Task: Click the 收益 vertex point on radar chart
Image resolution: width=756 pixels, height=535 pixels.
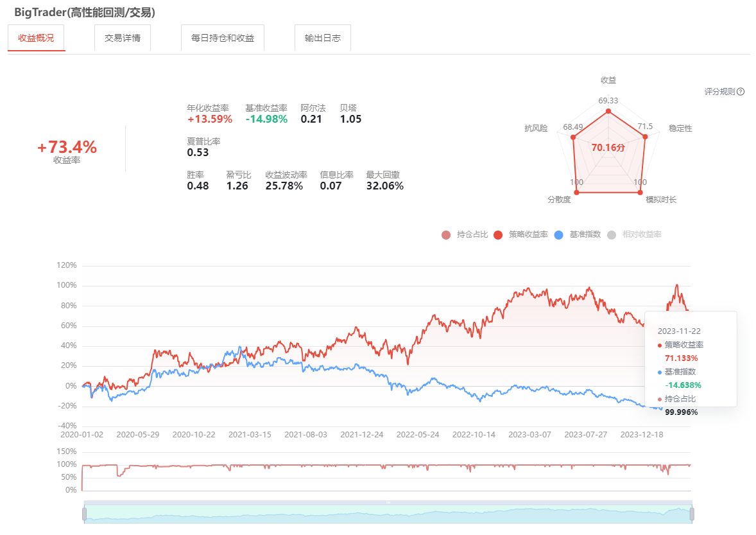Action: [608, 110]
